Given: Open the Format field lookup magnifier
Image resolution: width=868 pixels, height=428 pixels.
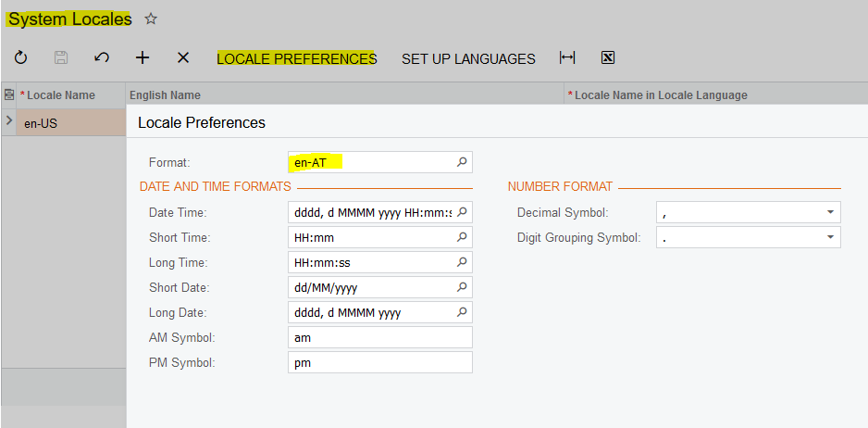Looking at the screenshot, I should tap(462, 162).
